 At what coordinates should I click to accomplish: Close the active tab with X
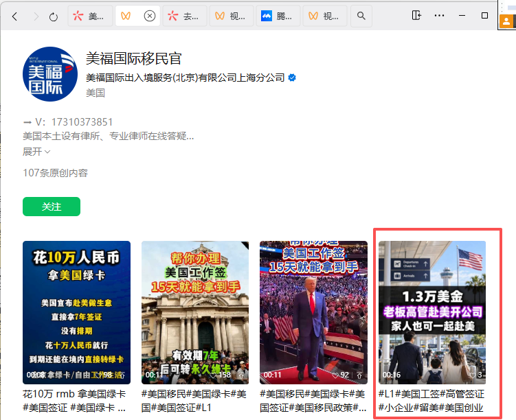150,16
